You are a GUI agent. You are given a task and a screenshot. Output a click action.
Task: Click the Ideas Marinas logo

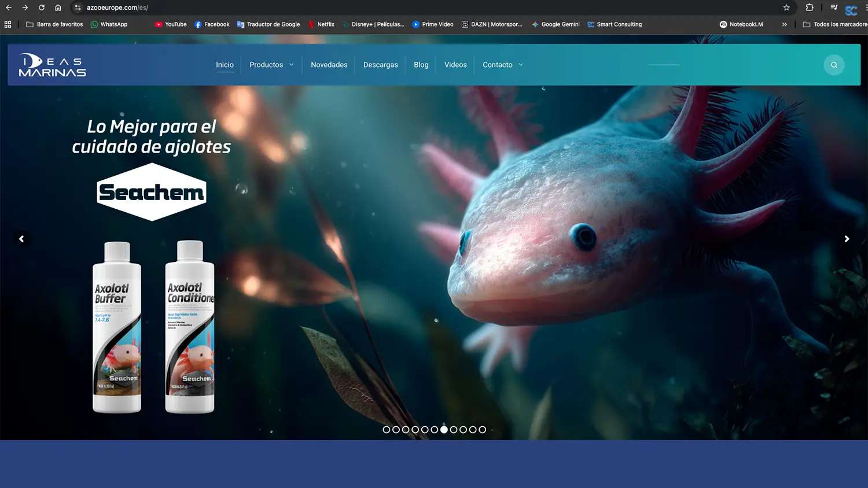[53, 65]
